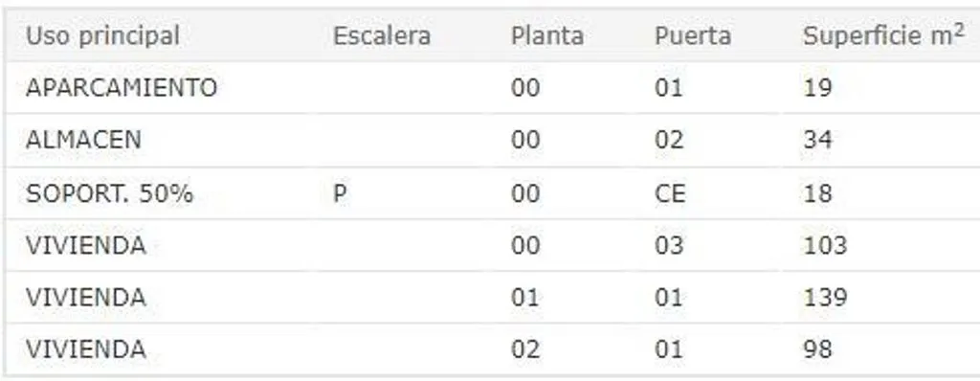Click surface value 18 in SOPORT row

pyautogui.click(x=817, y=193)
